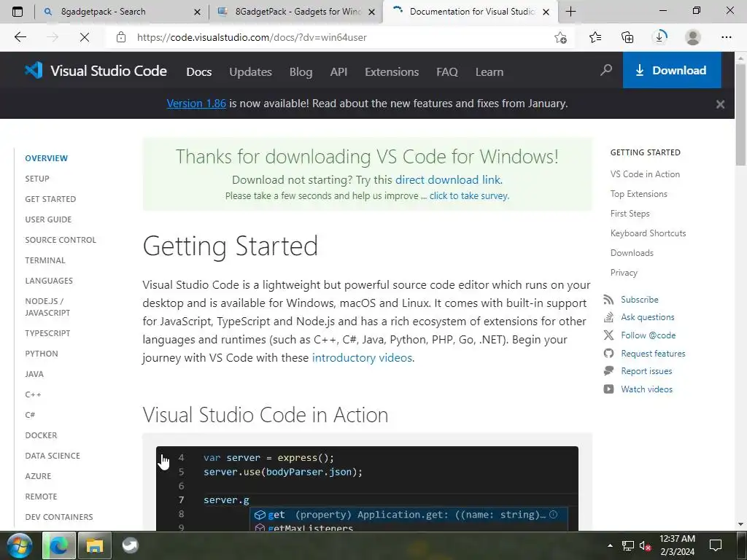The width and height of the screenshot is (747, 560).
Task: Click the Subscribe RSS icon
Action: coord(608,300)
